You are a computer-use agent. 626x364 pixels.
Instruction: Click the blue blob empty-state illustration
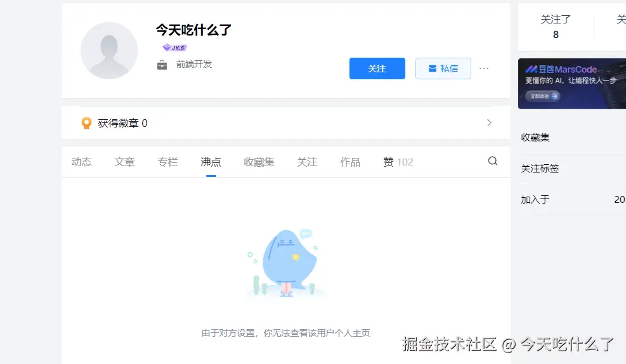[286, 263]
